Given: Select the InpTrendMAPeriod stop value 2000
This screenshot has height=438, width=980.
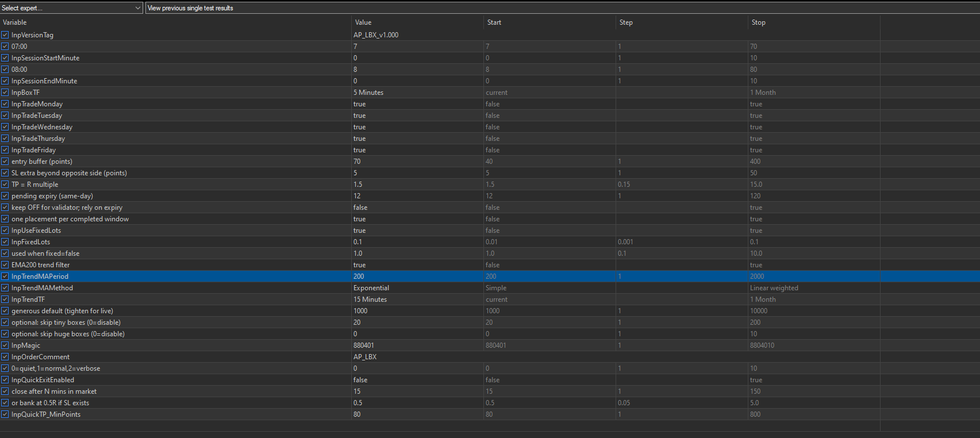Looking at the screenshot, I should coord(757,276).
